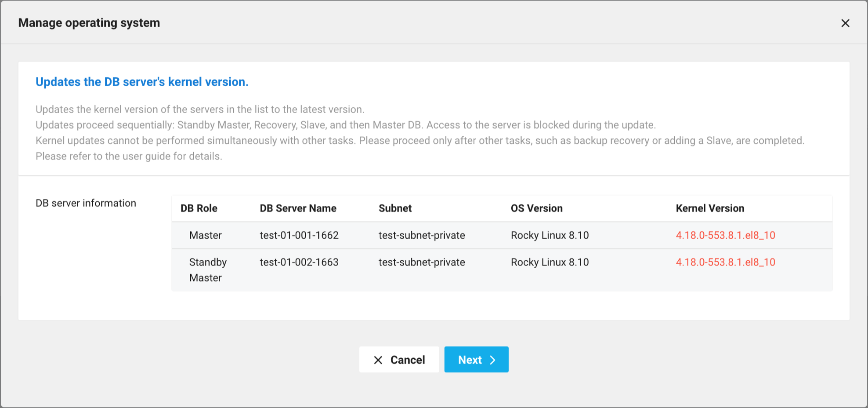Click test-subnet-private in the Master row

(422, 235)
